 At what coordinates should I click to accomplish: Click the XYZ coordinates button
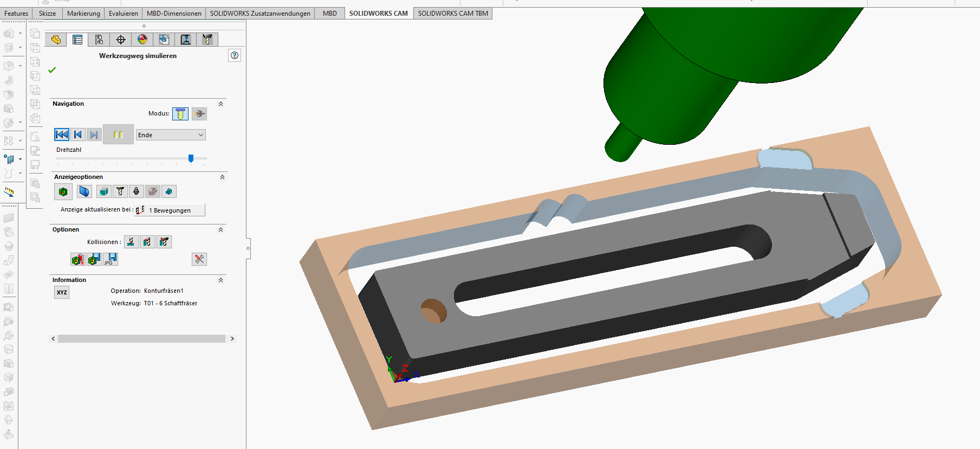62,293
